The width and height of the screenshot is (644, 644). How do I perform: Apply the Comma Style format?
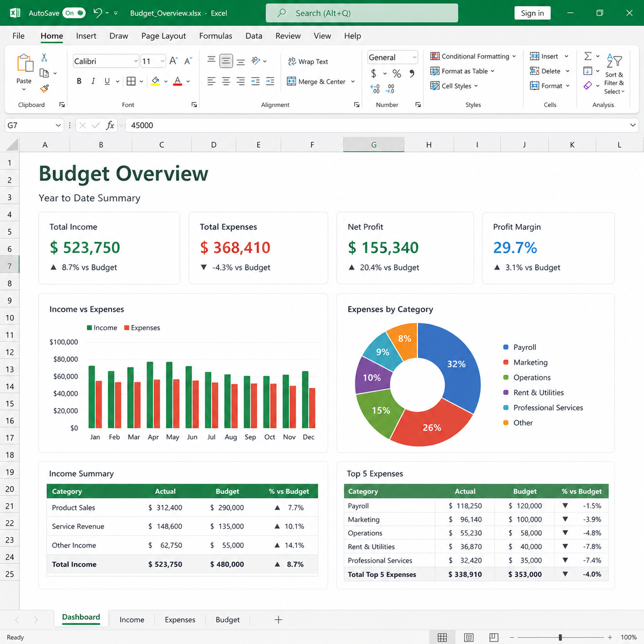coord(412,73)
